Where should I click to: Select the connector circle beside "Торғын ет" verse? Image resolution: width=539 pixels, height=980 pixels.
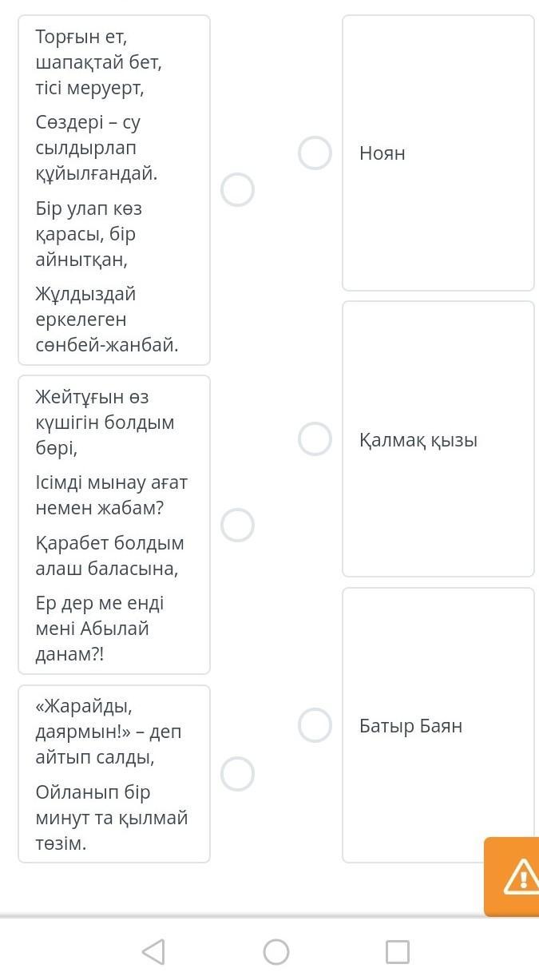[x=237, y=190]
